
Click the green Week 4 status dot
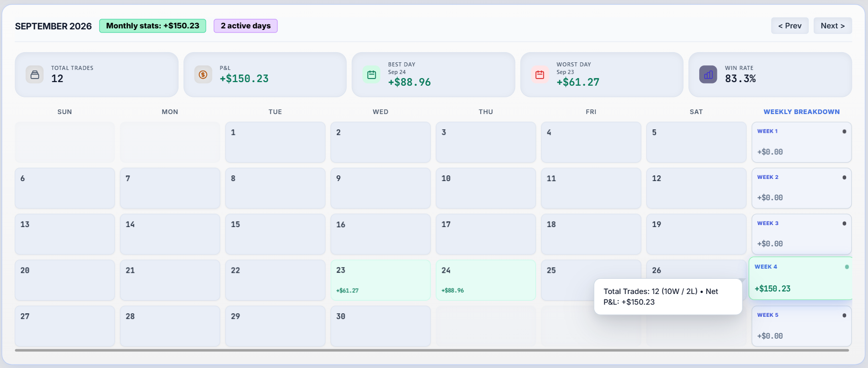[847, 267]
